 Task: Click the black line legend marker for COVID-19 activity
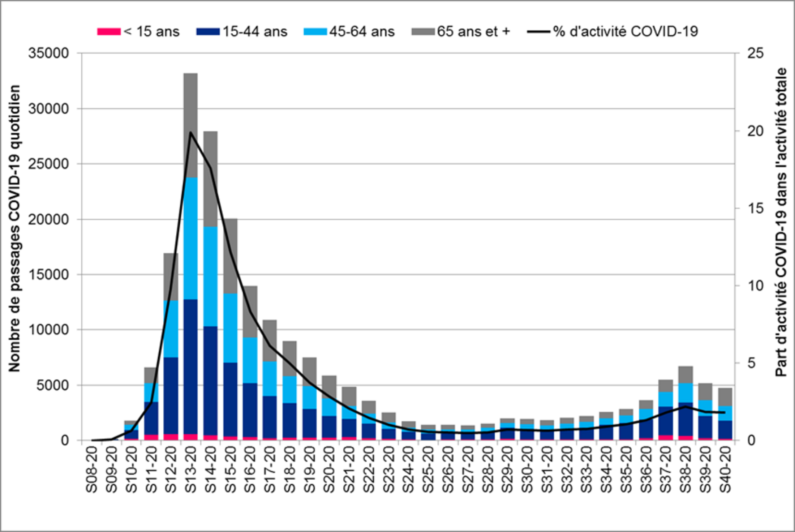point(538,32)
